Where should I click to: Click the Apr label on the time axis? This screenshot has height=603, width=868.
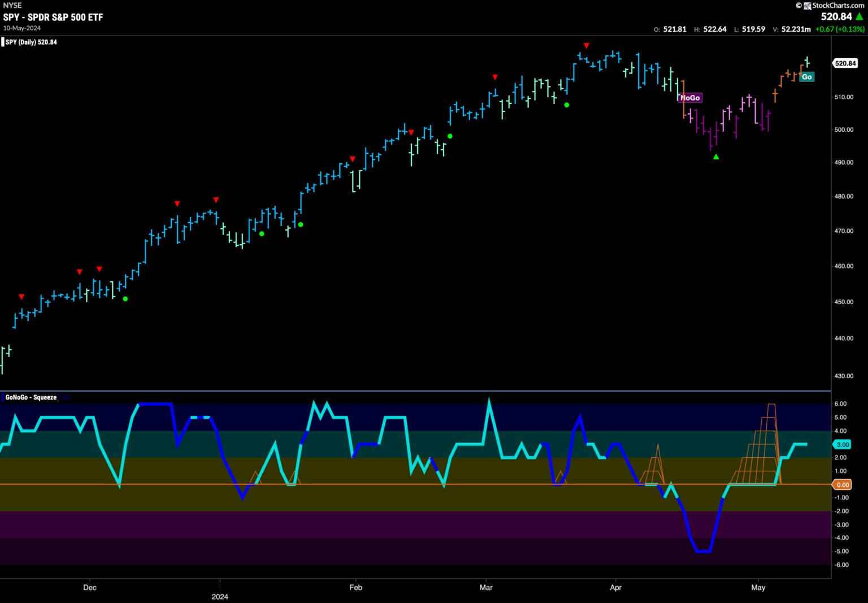[x=616, y=587]
